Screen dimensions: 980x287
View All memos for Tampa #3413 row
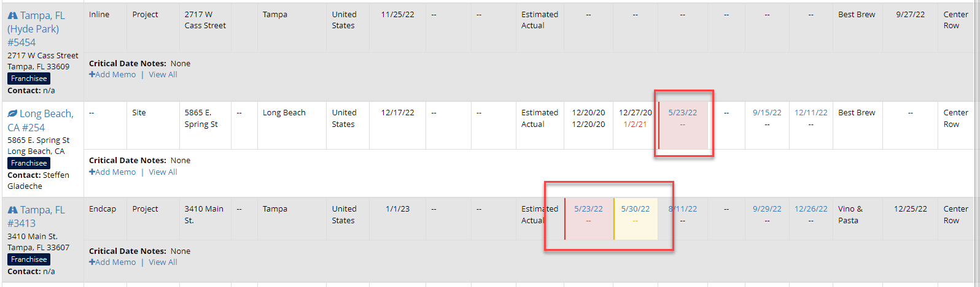[x=163, y=262]
